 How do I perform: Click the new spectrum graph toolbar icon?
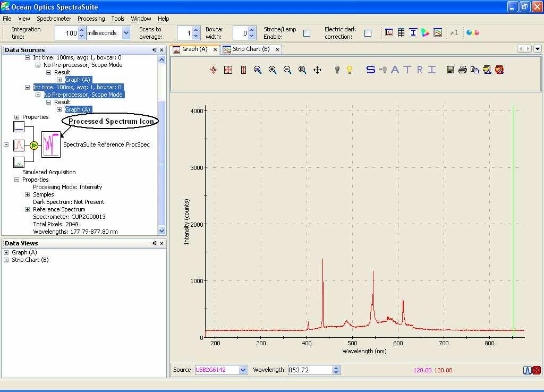click(x=389, y=32)
